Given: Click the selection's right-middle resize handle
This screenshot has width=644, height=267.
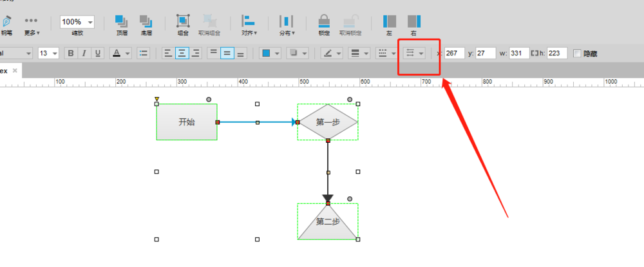Looking at the screenshot, I should click(358, 171).
